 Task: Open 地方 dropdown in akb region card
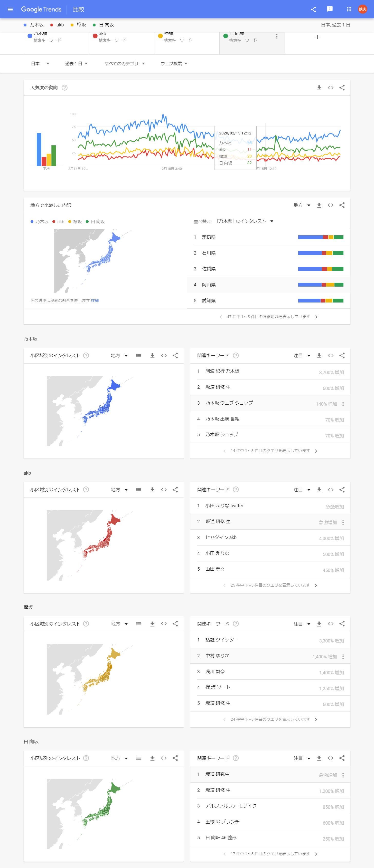(119, 490)
